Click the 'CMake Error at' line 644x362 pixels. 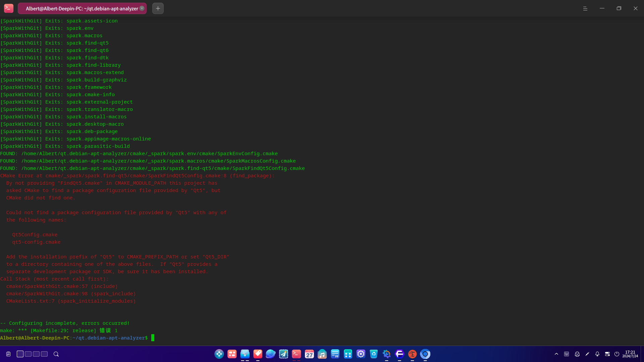[x=137, y=176]
